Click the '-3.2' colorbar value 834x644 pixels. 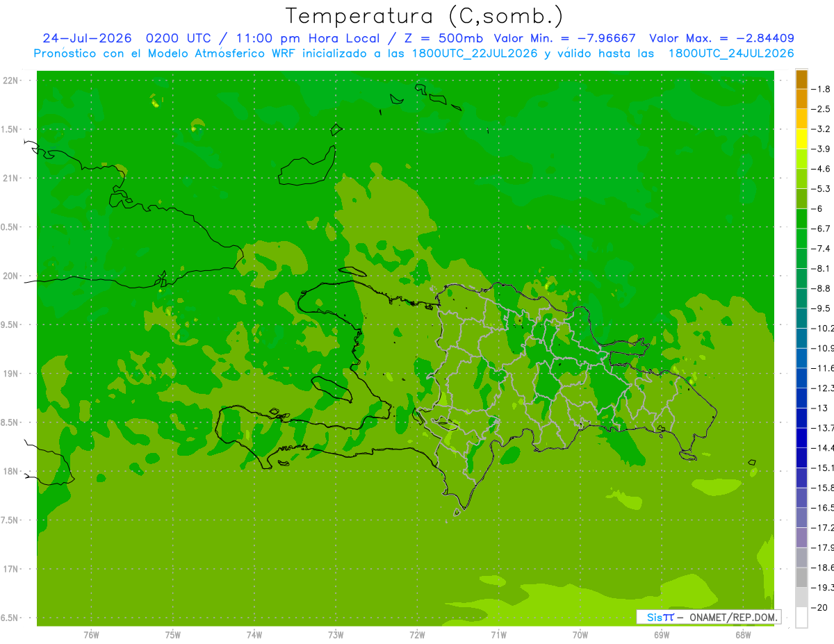(822, 129)
